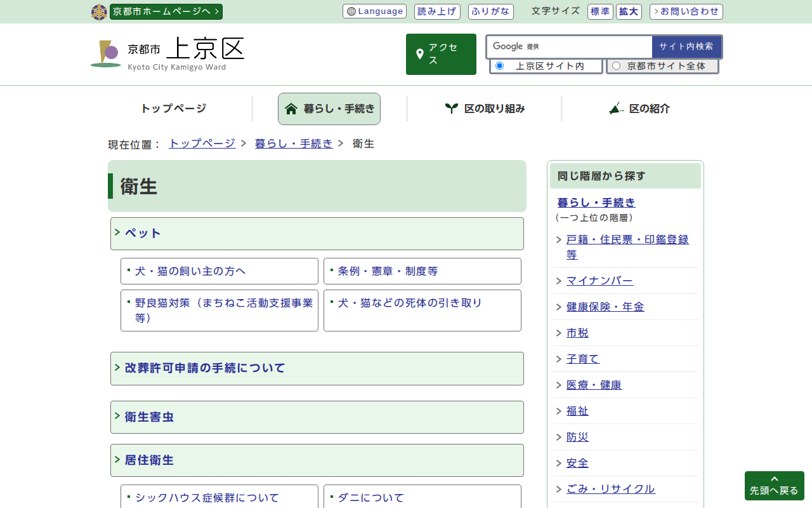Click the Kamigyo Ward logo
The height and width of the screenshot is (508, 812).
[105, 54]
